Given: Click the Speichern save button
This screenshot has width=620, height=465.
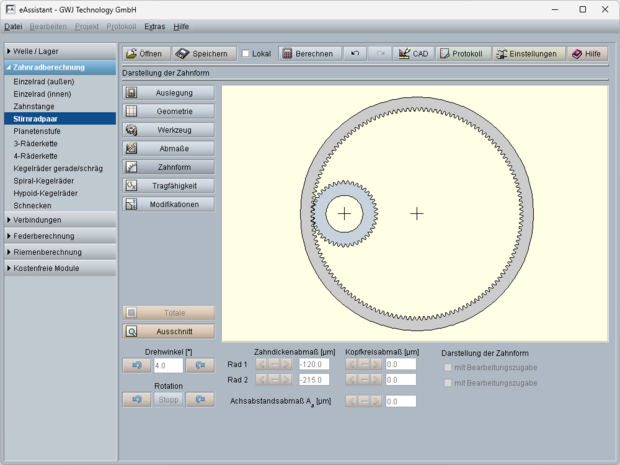Looking at the screenshot, I should (206, 53).
